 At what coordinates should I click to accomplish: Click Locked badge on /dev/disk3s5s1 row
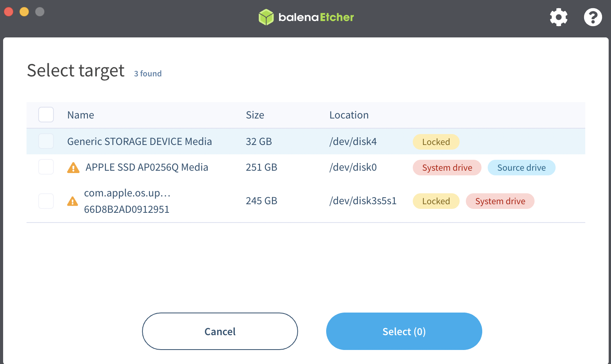click(436, 201)
